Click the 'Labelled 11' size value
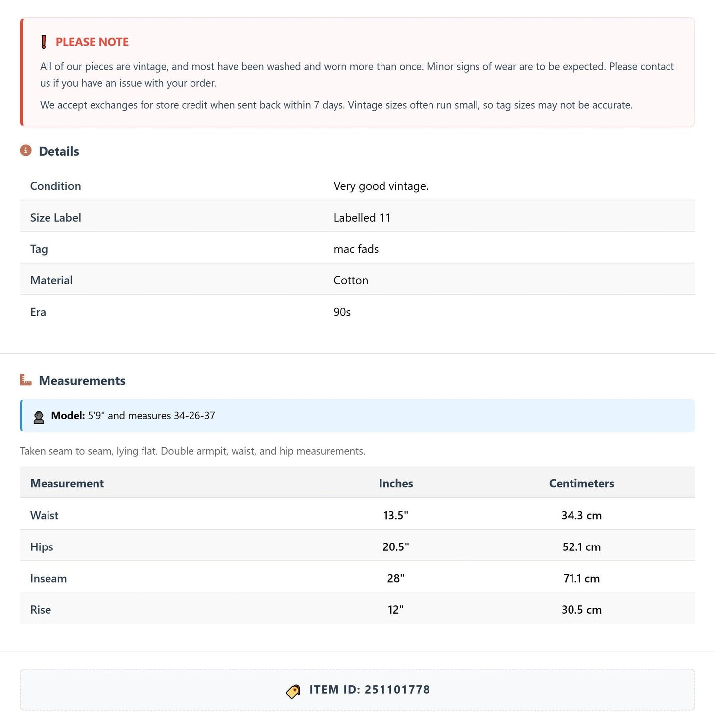 [x=362, y=218]
